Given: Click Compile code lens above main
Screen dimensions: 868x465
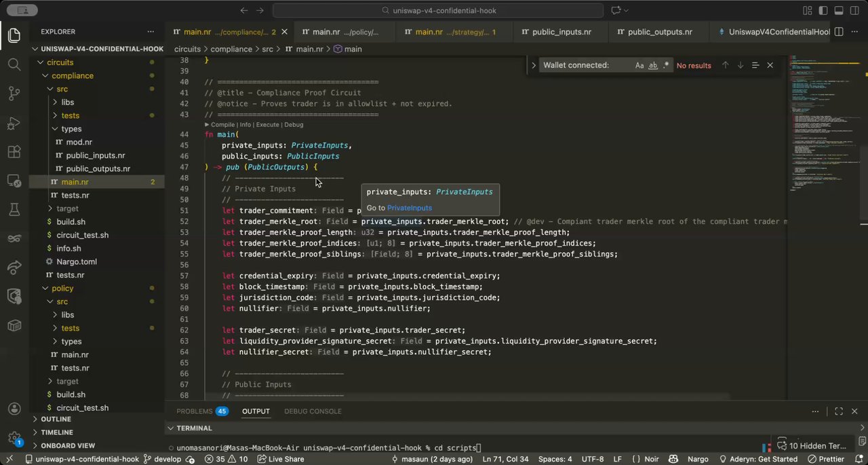Looking at the screenshot, I should [222, 125].
